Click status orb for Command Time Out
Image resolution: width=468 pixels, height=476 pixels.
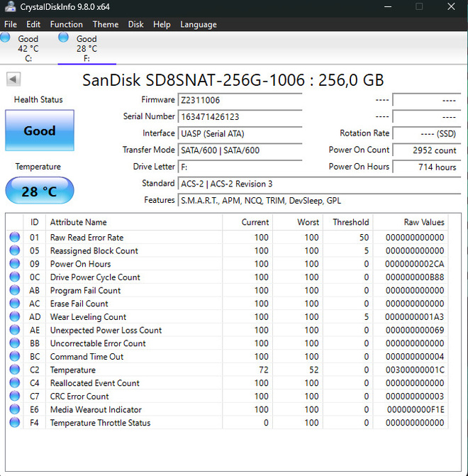(15, 356)
